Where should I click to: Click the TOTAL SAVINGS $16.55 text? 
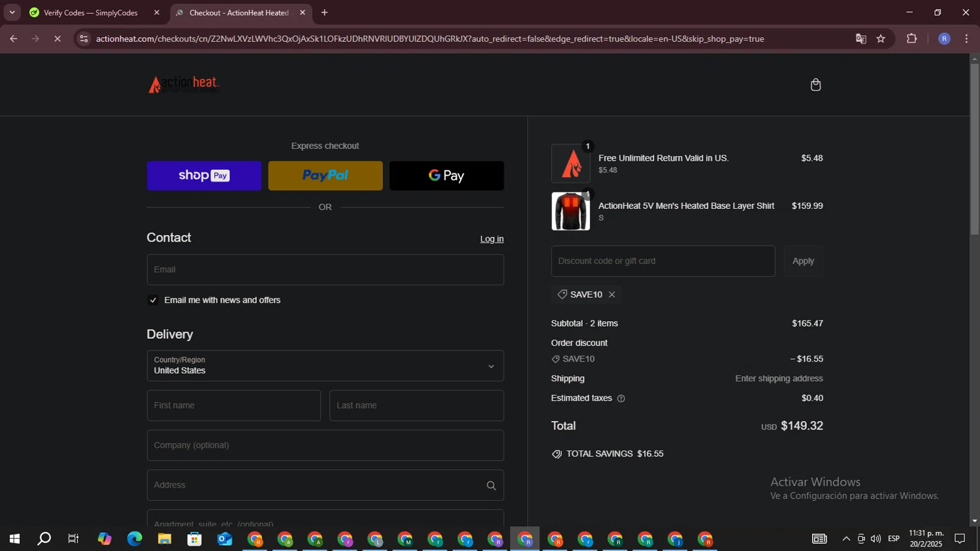pyautogui.click(x=615, y=454)
